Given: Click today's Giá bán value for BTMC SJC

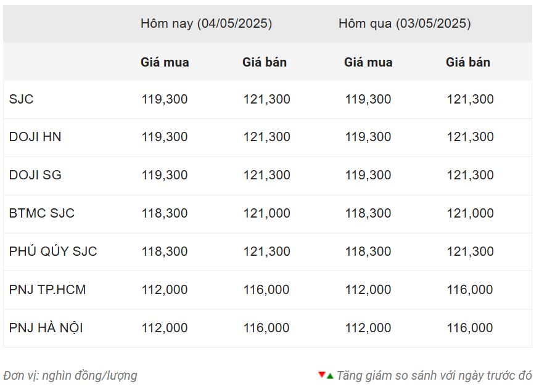Looking at the screenshot, I should click(266, 213).
